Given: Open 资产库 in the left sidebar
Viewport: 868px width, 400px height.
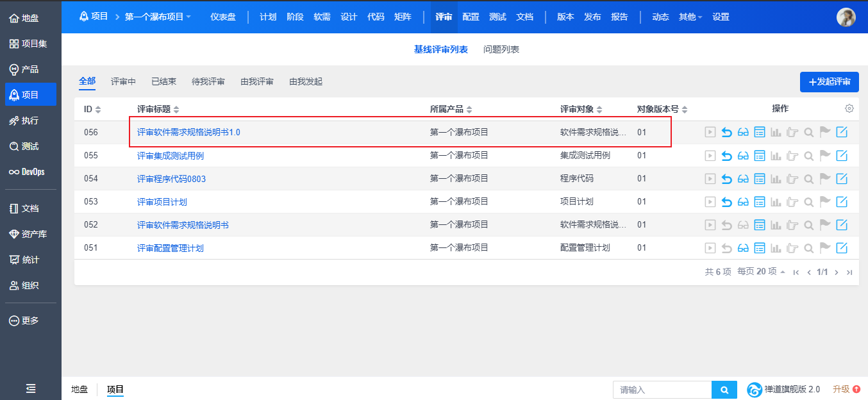Looking at the screenshot, I should click(31, 234).
